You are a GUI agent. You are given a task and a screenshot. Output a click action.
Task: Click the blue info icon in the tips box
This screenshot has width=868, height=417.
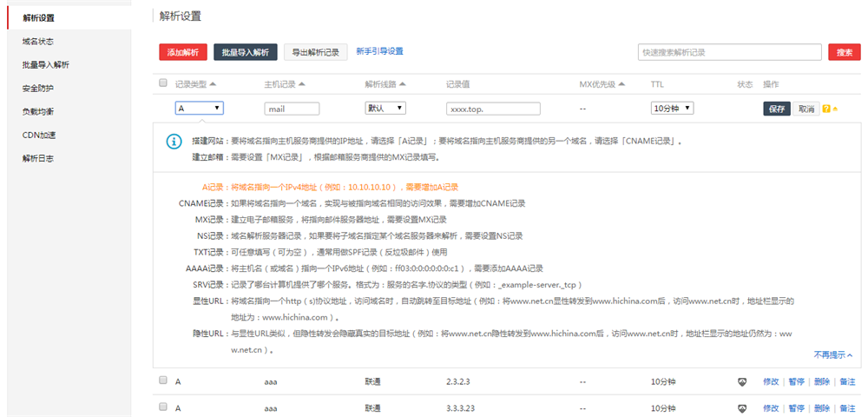click(x=174, y=142)
